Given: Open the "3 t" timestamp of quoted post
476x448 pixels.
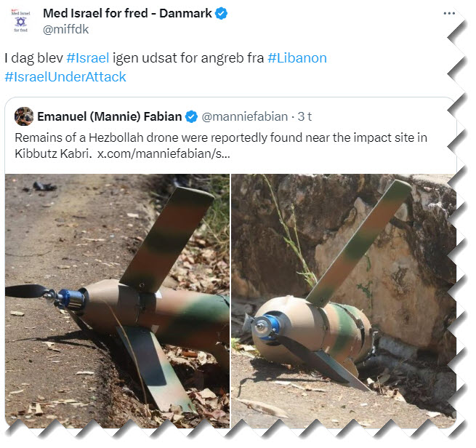Looking at the screenshot, I should [303, 116].
